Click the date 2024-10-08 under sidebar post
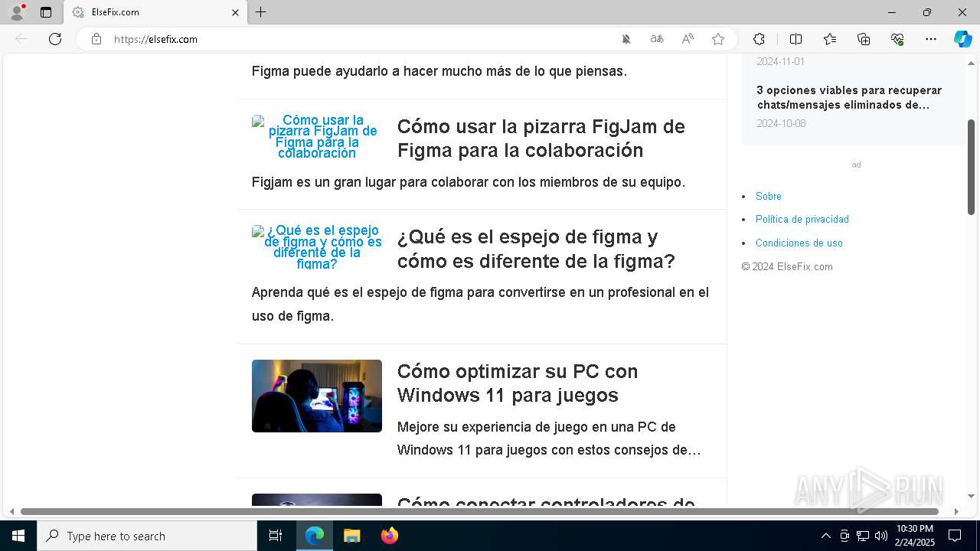Image resolution: width=980 pixels, height=551 pixels. coord(781,123)
